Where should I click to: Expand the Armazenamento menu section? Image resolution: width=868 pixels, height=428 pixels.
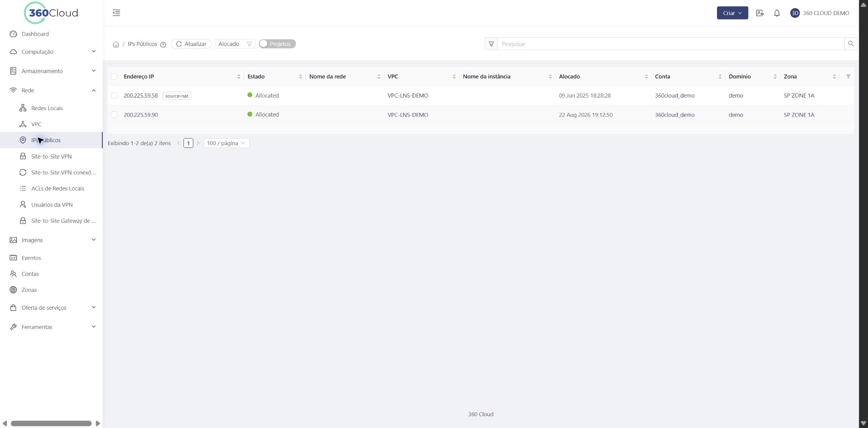point(52,71)
